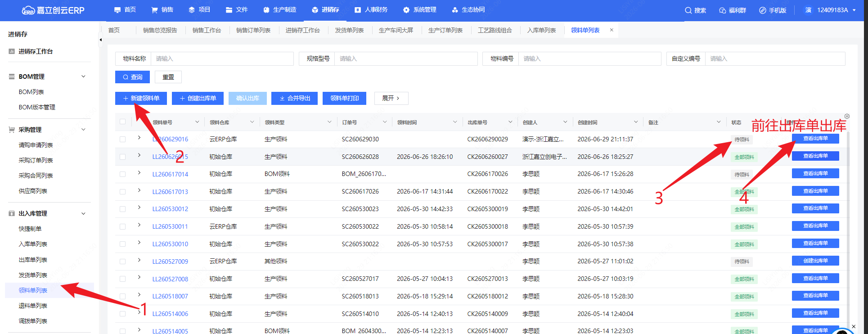Select outbound number cell CK2605270013
Image resolution: width=868 pixels, height=334 pixels.
point(488,279)
